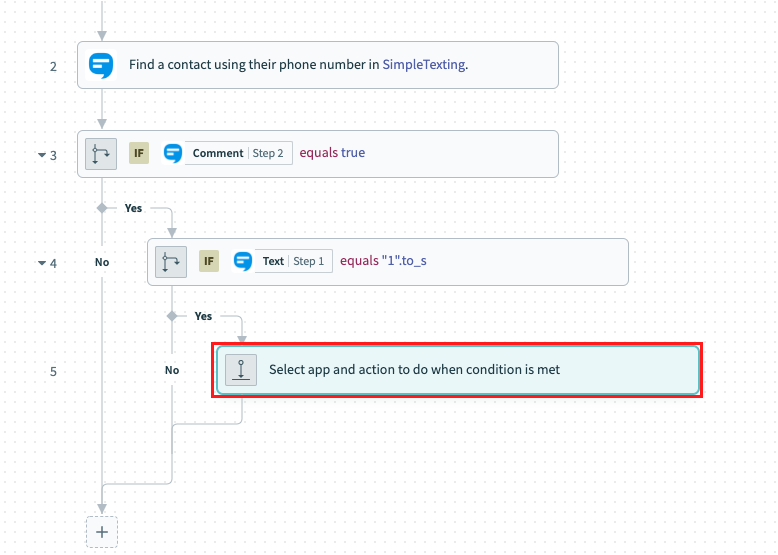
Task: Click 'equals true' condition text in step 3
Action: point(332,153)
